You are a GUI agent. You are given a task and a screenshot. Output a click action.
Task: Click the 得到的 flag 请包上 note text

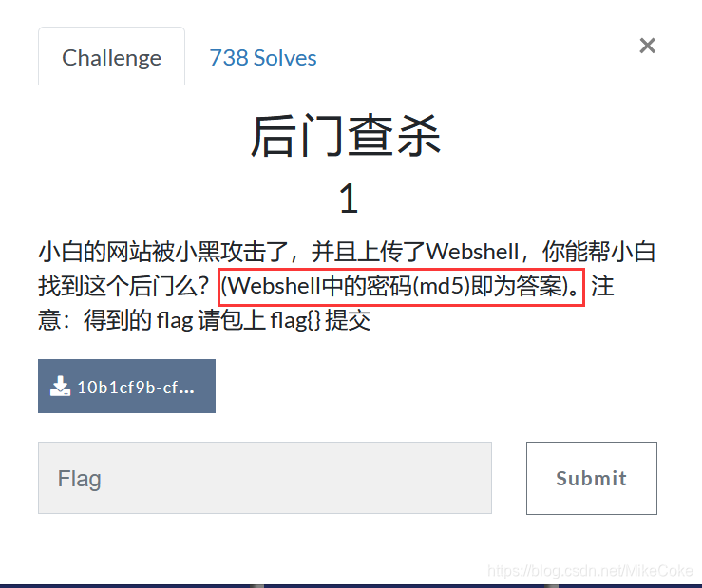[x=175, y=320]
